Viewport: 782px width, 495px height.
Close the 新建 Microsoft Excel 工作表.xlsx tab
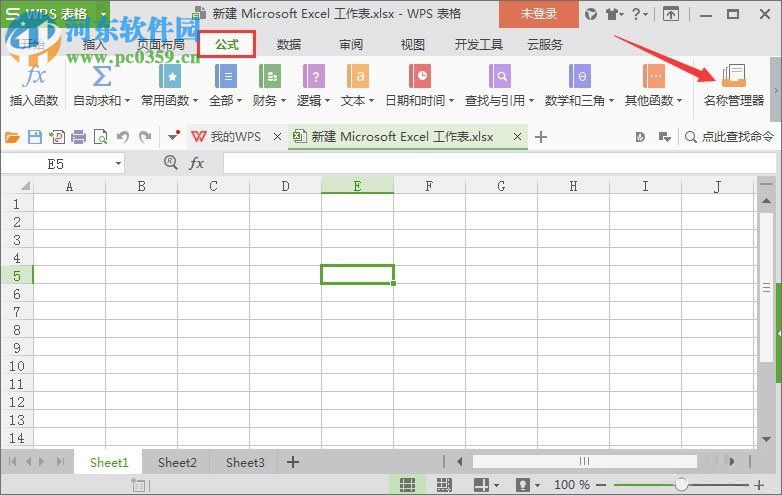tap(518, 137)
